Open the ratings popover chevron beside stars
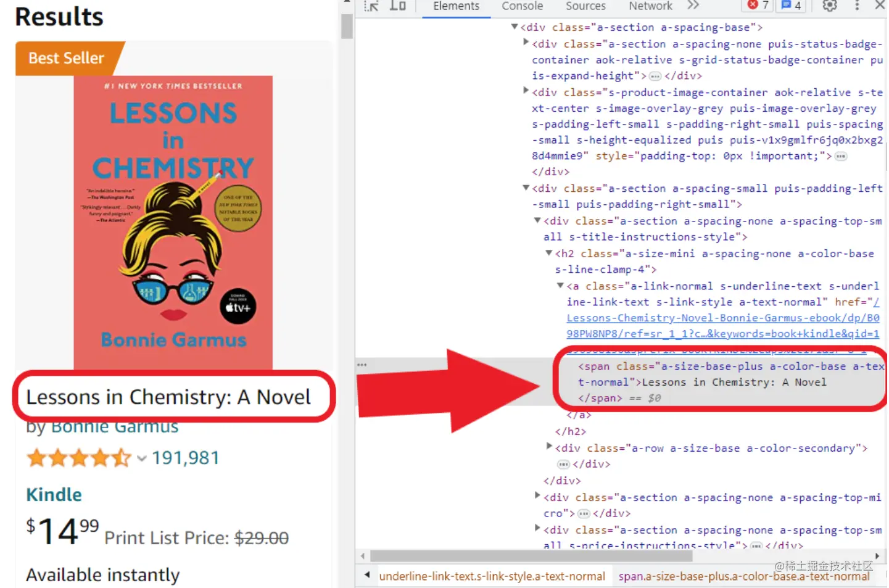This screenshot has height=588, width=889. (x=142, y=458)
